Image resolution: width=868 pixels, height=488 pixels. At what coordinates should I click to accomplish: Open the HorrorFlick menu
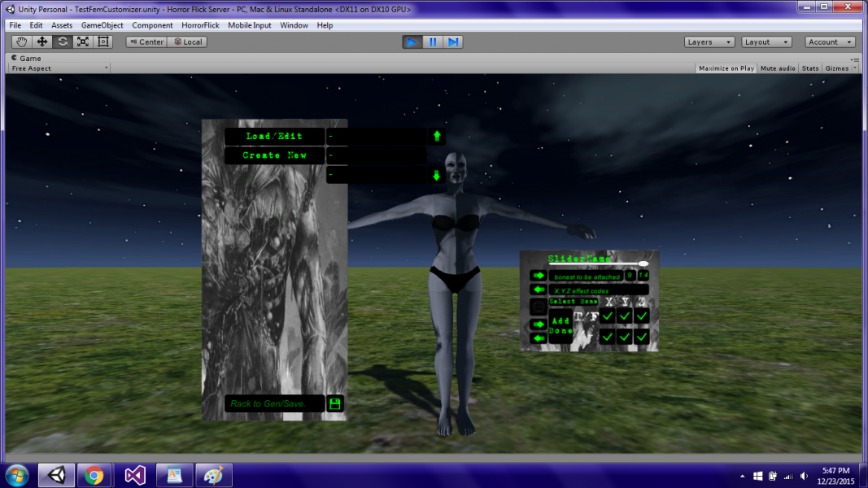pos(200,25)
